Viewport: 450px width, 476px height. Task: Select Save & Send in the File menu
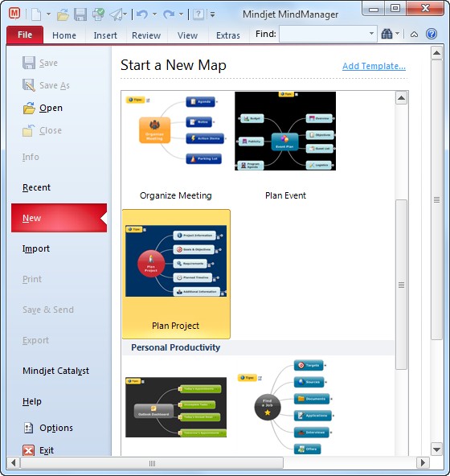(x=48, y=310)
